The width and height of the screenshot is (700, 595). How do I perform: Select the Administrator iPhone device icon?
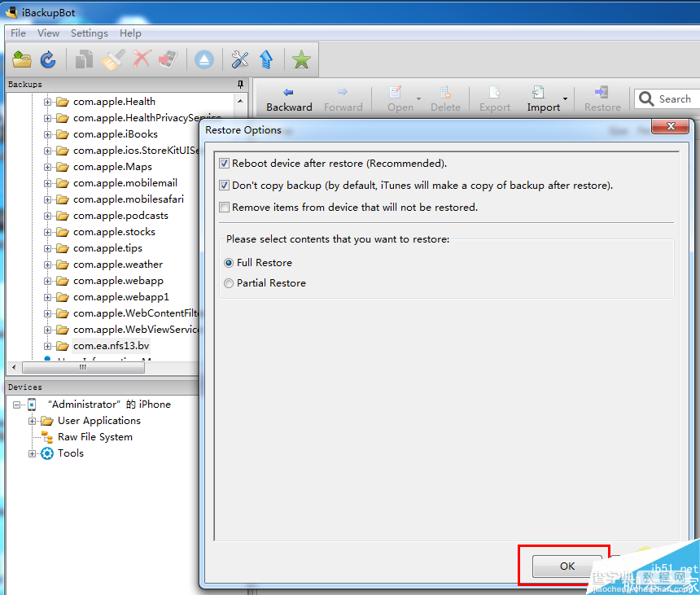tap(32, 405)
